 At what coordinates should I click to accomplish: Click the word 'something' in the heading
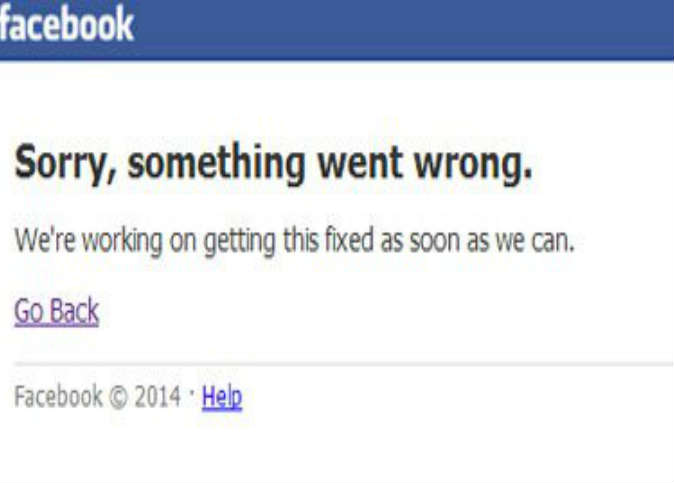coord(217,164)
